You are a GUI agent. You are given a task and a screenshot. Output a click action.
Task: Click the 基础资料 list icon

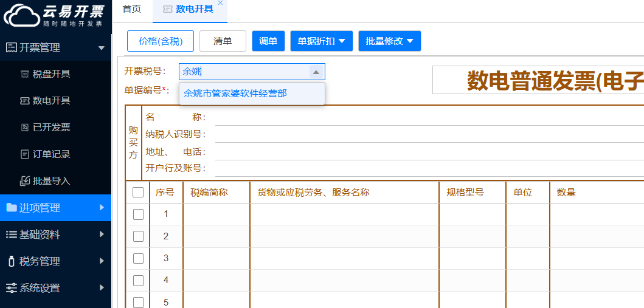(12, 234)
